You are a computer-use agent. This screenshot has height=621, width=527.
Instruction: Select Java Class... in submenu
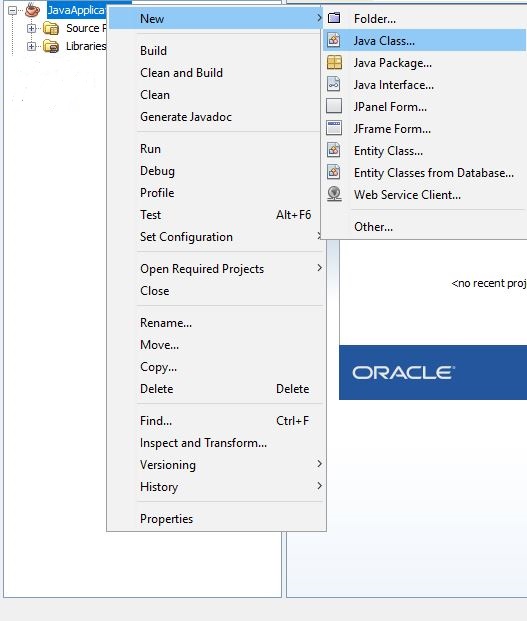(x=425, y=40)
